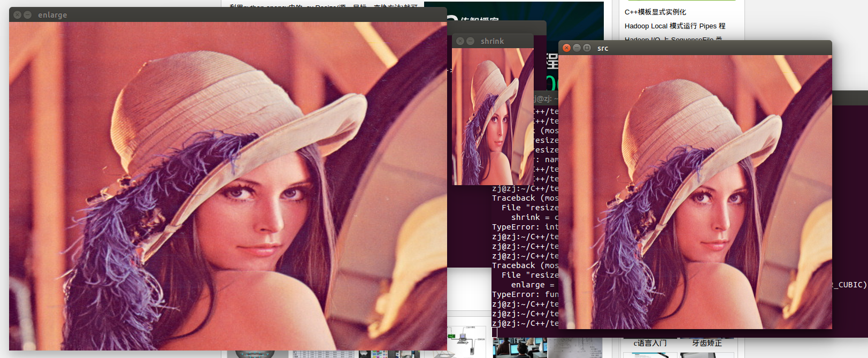The height and width of the screenshot is (358, 868).
Task: Minimize the shrink window
Action: point(470,41)
